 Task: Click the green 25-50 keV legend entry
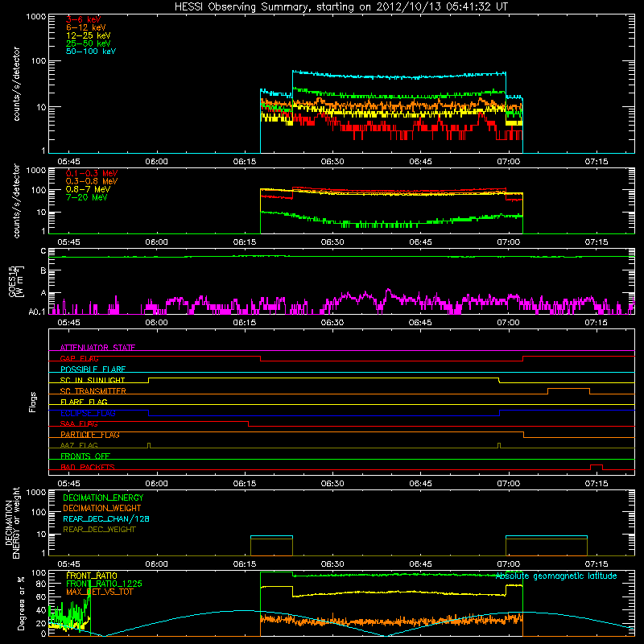(89, 43)
